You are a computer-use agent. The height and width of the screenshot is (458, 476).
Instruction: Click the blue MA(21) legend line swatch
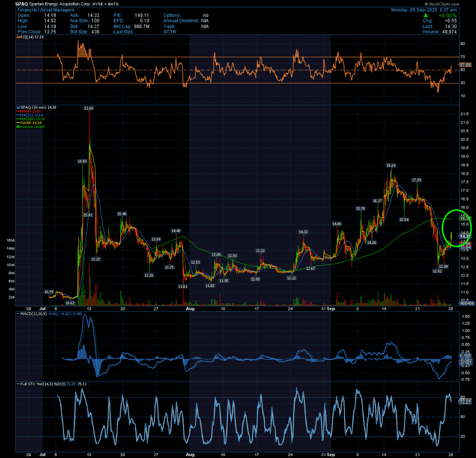tap(17, 115)
